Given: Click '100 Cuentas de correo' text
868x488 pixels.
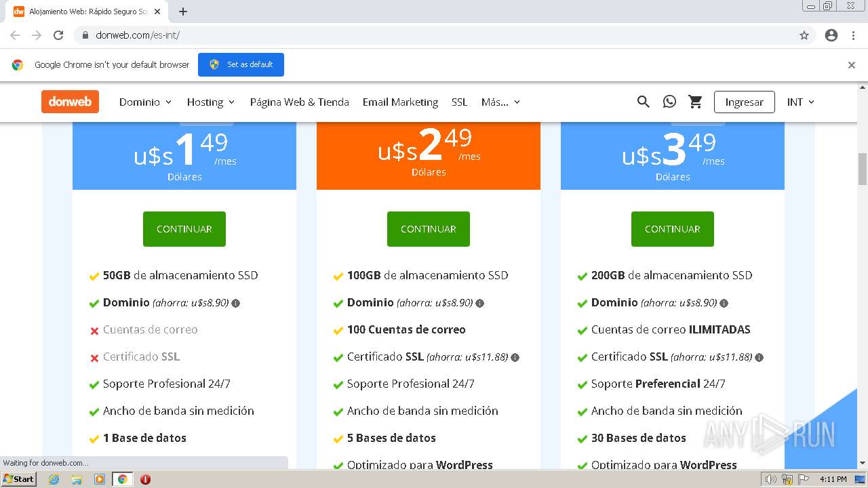Looking at the screenshot, I should tap(406, 329).
